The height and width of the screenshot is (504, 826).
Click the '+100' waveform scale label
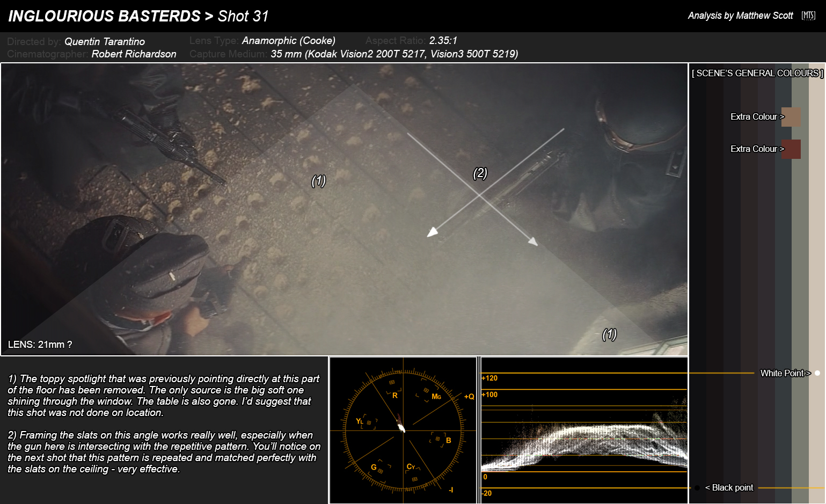(489, 395)
